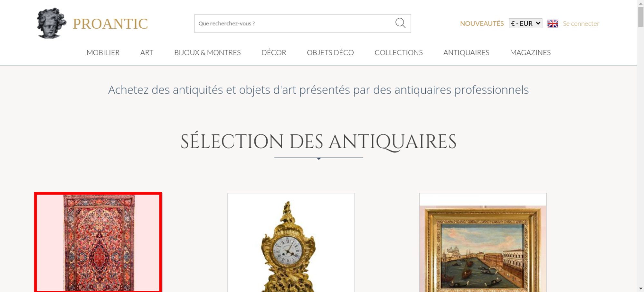The image size is (644, 292).
Task: Click the magnifying glass search icon
Action: coord(400,23)
